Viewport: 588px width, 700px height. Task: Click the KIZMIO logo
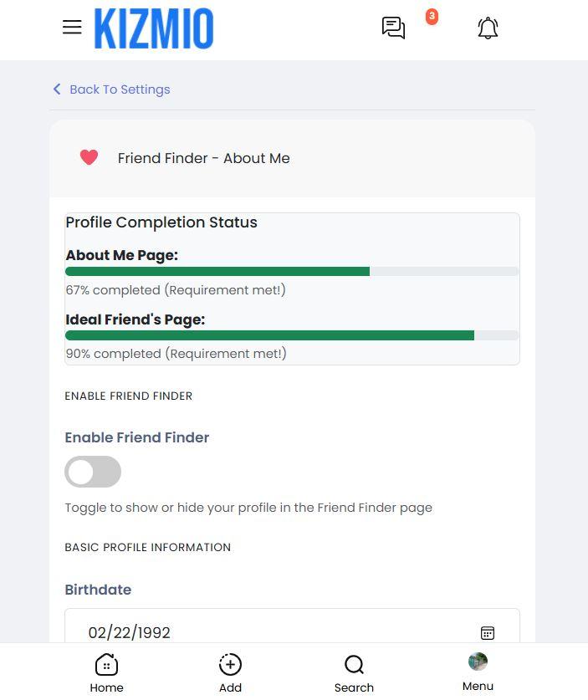point(154,28)
